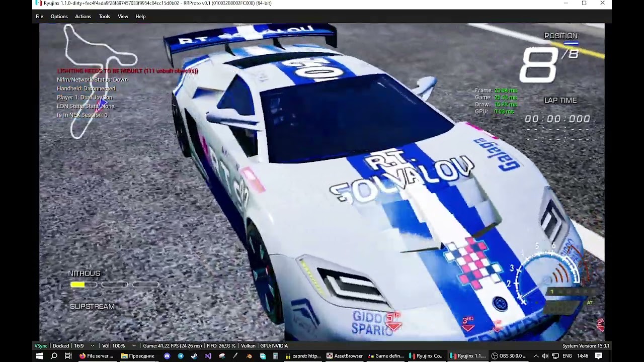Viewport: 644px width, 362px height.
Task: Click the Vol: 100% volume label
Action: (114, 346)
